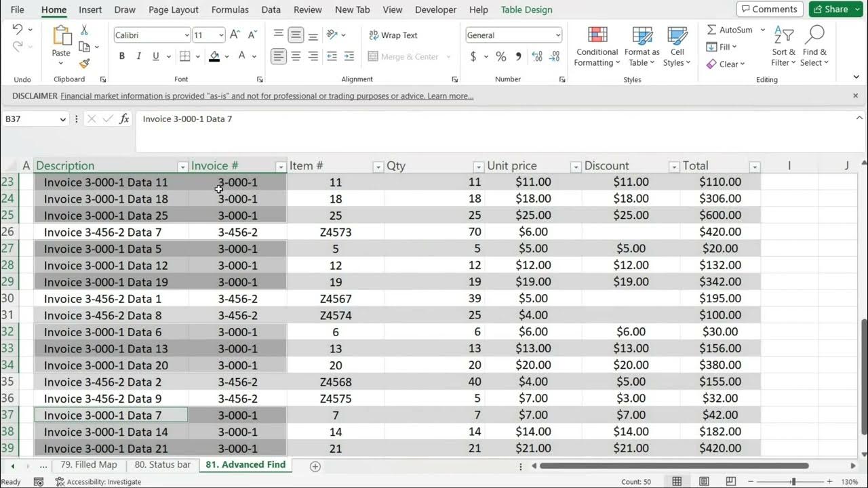Click the Orientation text angle icon
Screen dimensions: 868x488
(x=332, y=35)
